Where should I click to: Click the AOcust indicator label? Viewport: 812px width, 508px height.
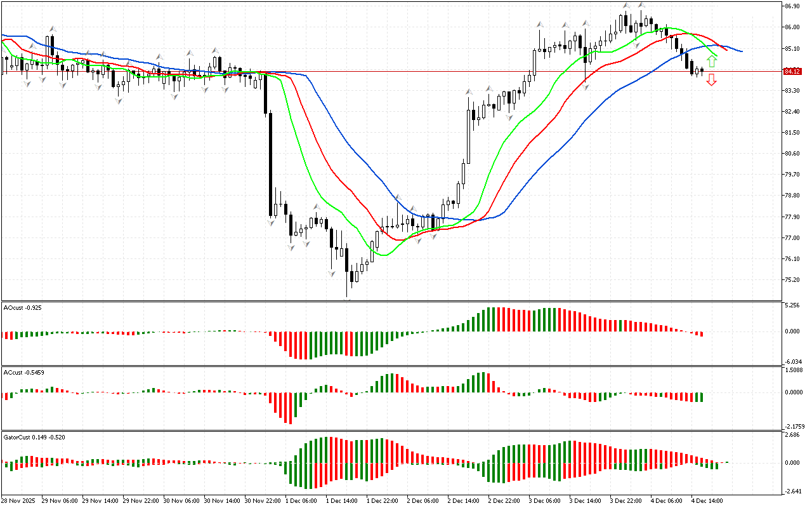tap(22, 308)
